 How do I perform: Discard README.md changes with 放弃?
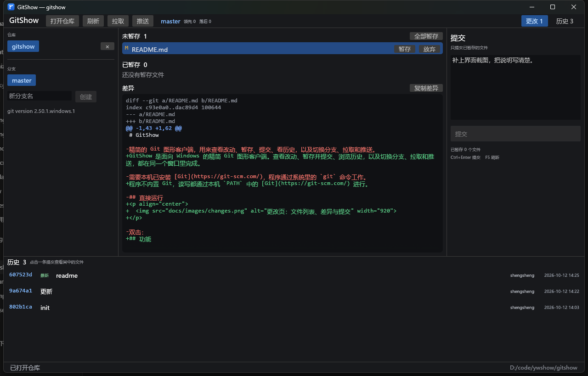click(430, 49)
